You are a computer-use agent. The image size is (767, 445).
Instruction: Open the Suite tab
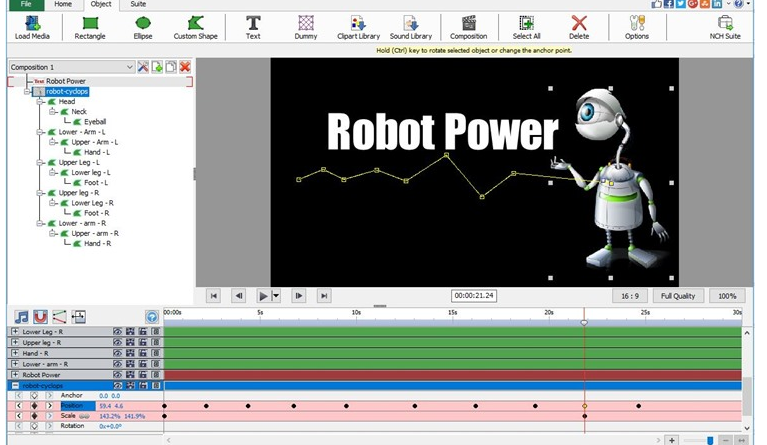click(139, 5)
